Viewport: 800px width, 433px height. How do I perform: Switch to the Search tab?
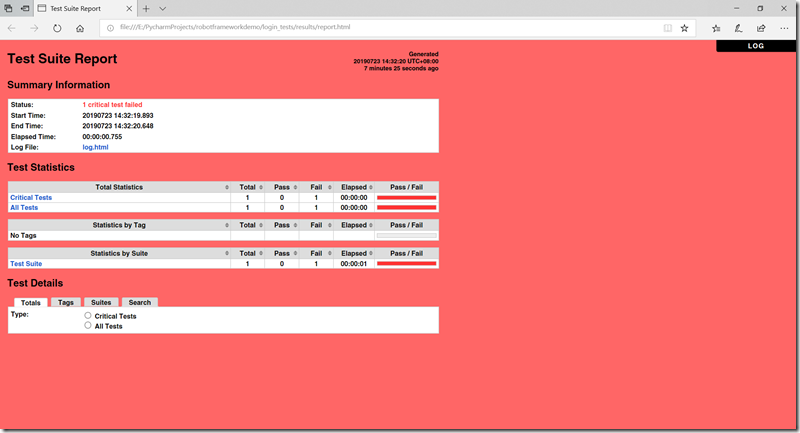(140, 302)
